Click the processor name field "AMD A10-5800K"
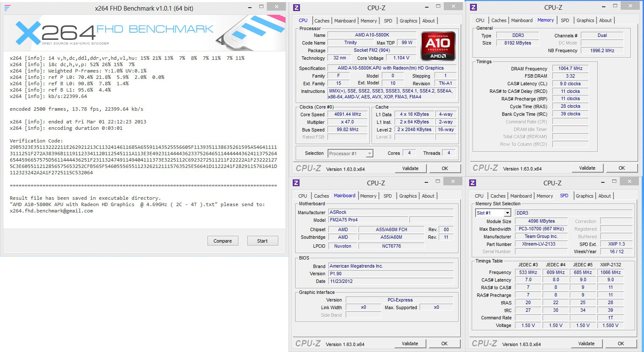 (x=372, y=35)
